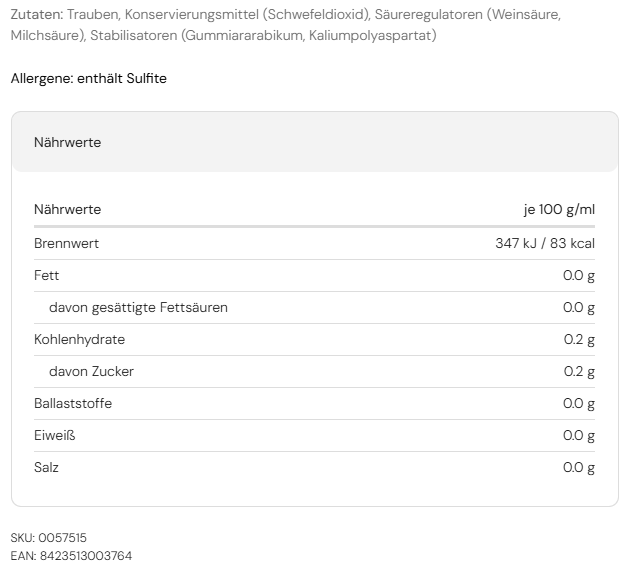Click the Nährwerte table column heading
628x574 pixels.
67,209
